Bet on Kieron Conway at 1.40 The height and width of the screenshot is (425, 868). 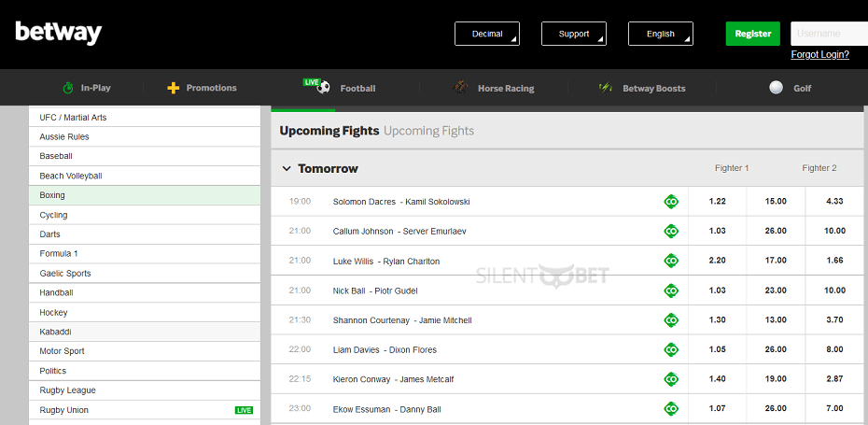tap(718, 379)
